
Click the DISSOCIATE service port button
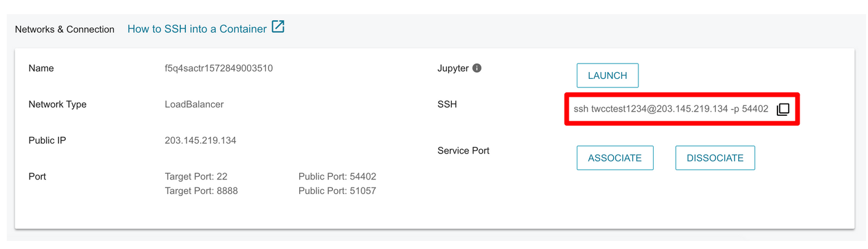point(715,158)
